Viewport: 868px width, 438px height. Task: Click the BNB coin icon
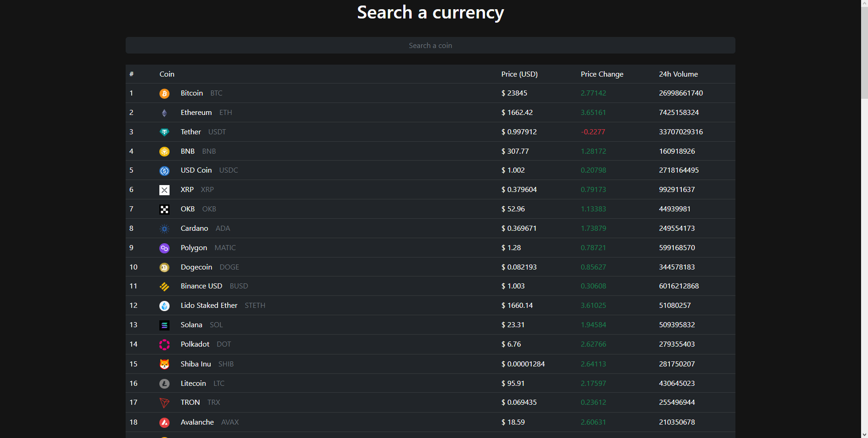(164, 151)
